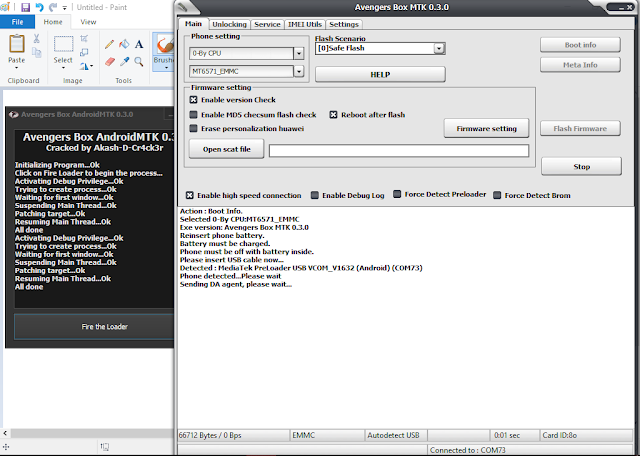The image size is (640, 456).
Task: Select the Fill with color bucket tool
Action: click(124, 44)
